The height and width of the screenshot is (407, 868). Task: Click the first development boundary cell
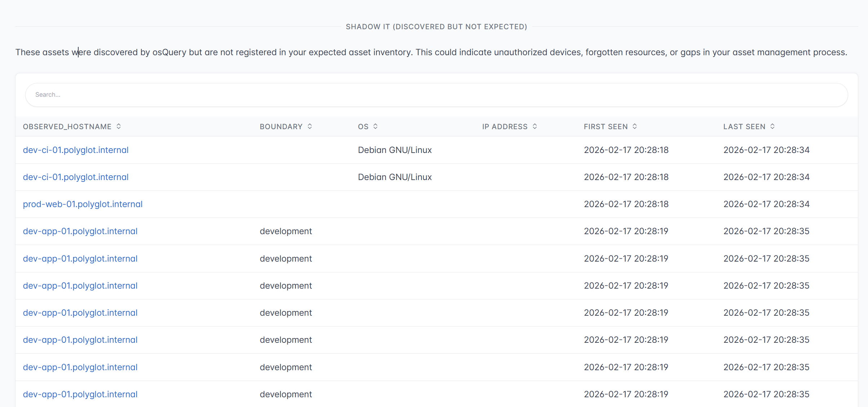286,231
